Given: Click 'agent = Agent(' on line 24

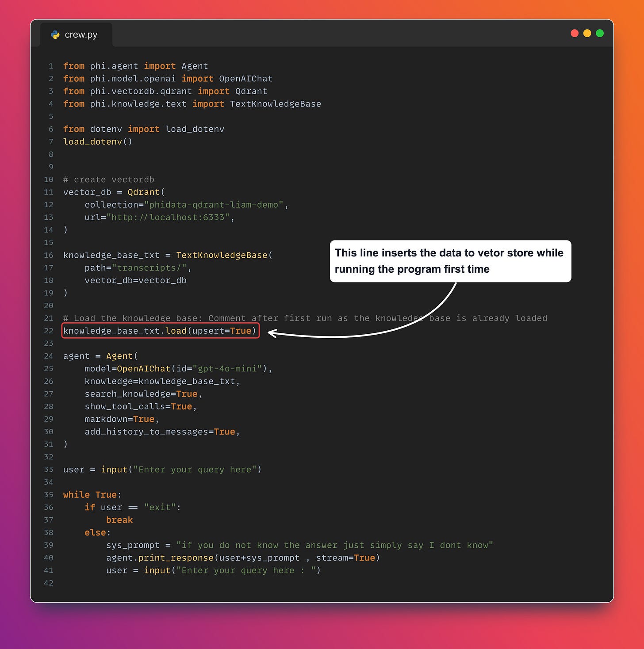Looking at the screenshot, I should [x=100, y=356].
